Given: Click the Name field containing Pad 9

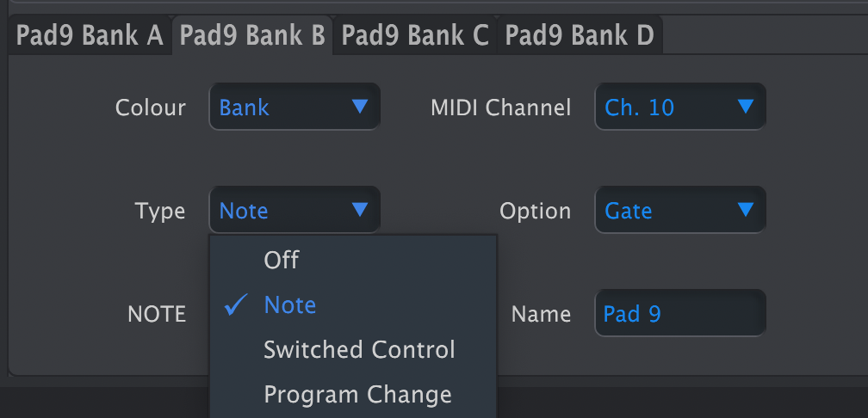Looking at the screenshot, I should tap(680, 313).
